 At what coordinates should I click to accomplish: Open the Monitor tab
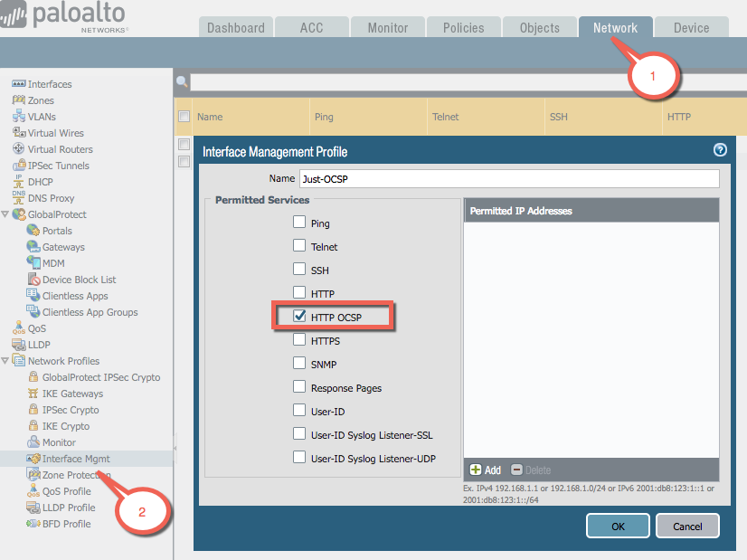(x=388, y=28)
